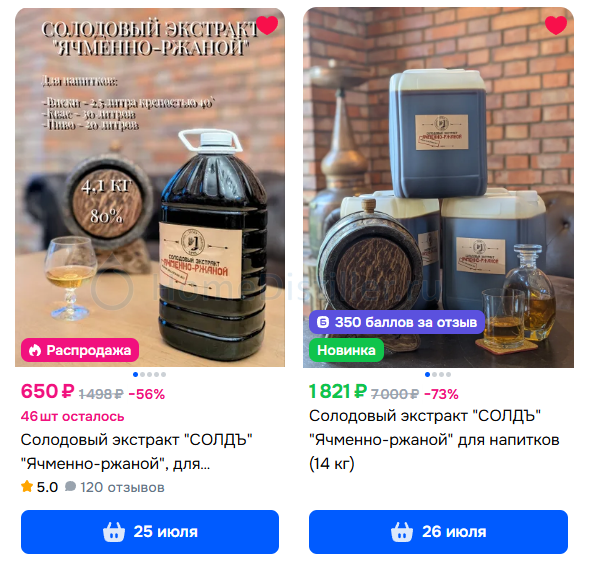Select second carousel dot under bottle image

click(142, 374)
